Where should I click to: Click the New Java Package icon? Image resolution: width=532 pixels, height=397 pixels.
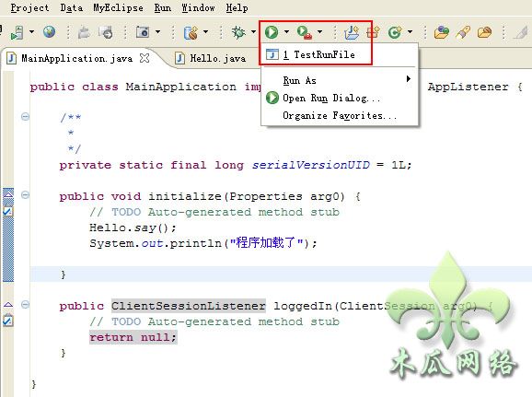(373, 32)
